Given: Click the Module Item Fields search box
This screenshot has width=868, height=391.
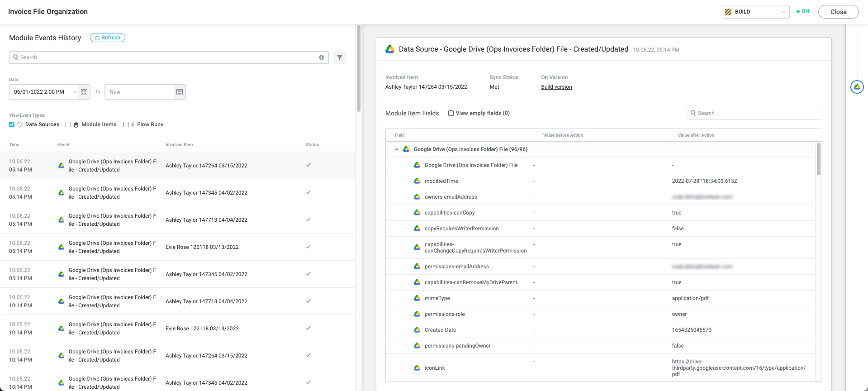Looking at the screenshot, I should tap(754, 113).
